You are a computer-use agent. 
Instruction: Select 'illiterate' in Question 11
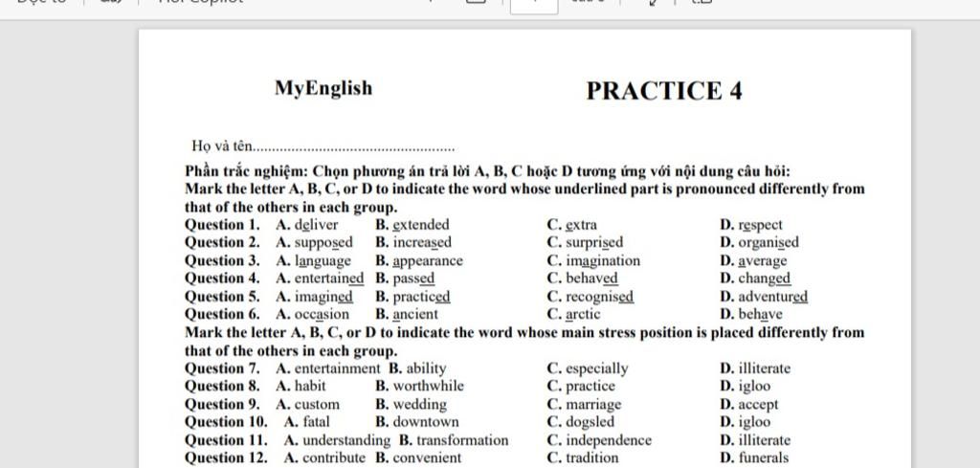pyautogui.click(x=765, y=440)
